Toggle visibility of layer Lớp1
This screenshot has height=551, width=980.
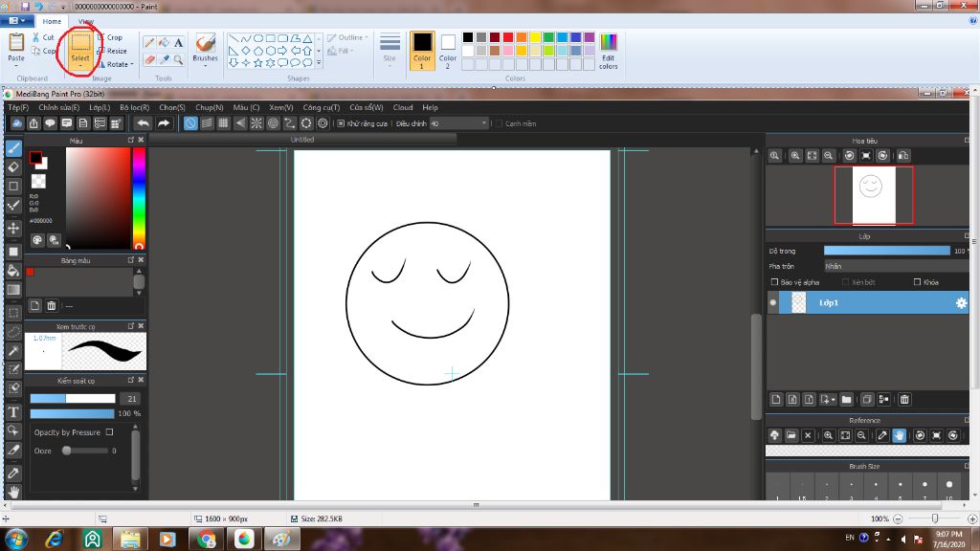click(x=773, y=303)
